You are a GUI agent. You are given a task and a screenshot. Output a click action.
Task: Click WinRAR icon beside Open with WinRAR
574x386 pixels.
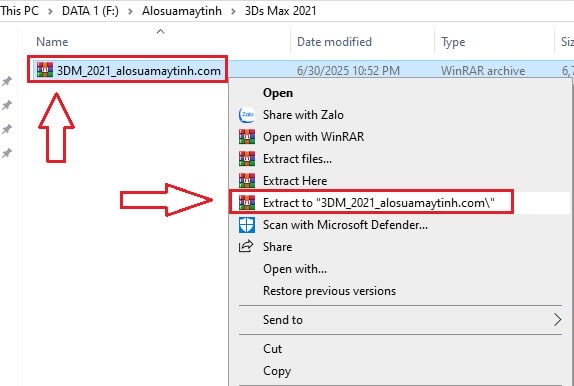click(247, 137)
